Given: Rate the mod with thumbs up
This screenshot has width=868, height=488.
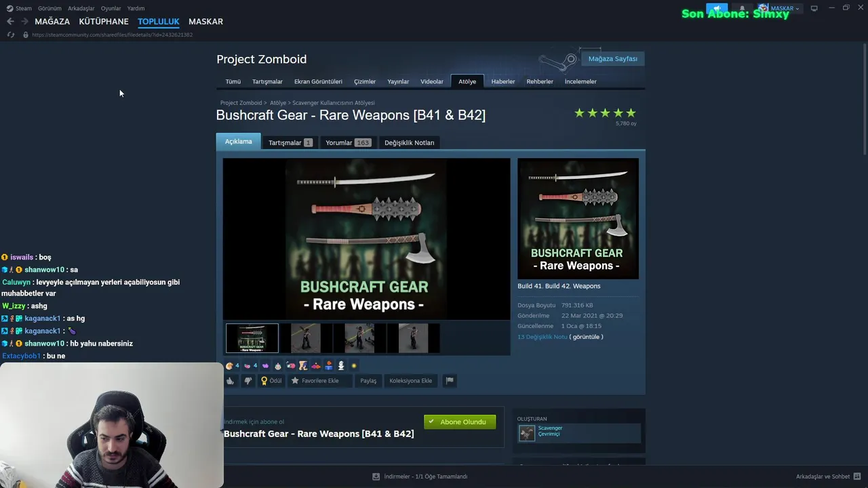Looking at the screenshot, I should (231, 381).
